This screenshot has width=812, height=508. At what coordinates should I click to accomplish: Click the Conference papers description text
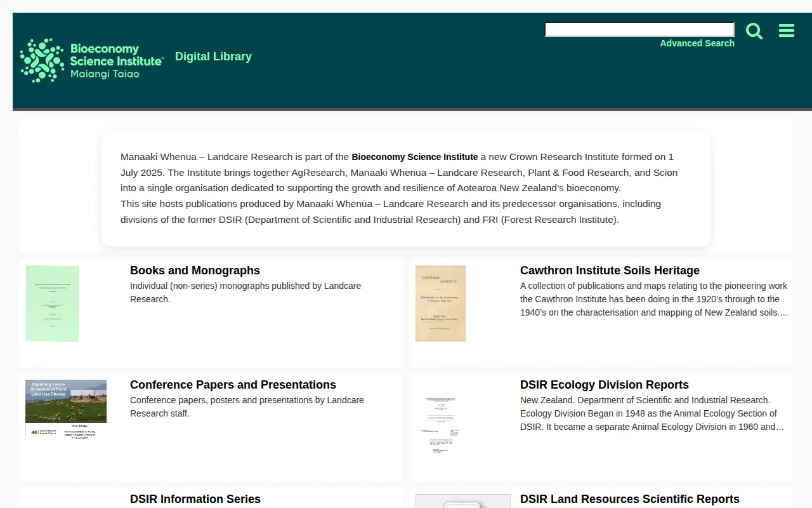point(247,406)
